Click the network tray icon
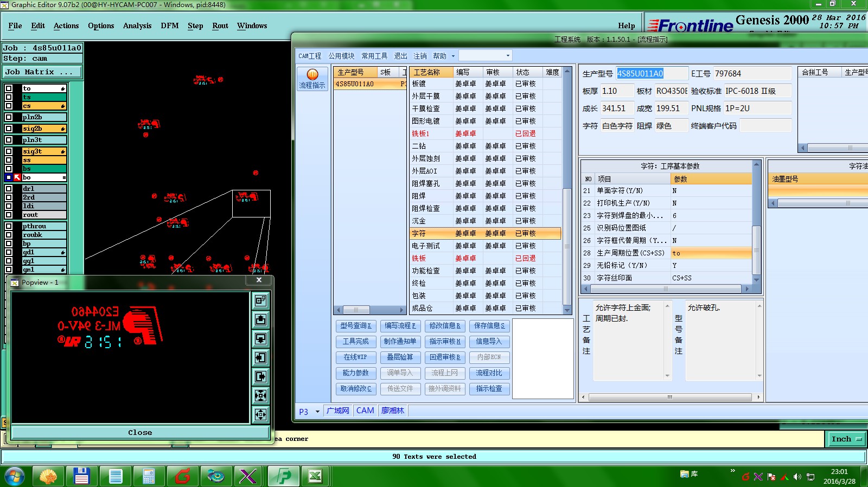868x487 pixels. 810,477
